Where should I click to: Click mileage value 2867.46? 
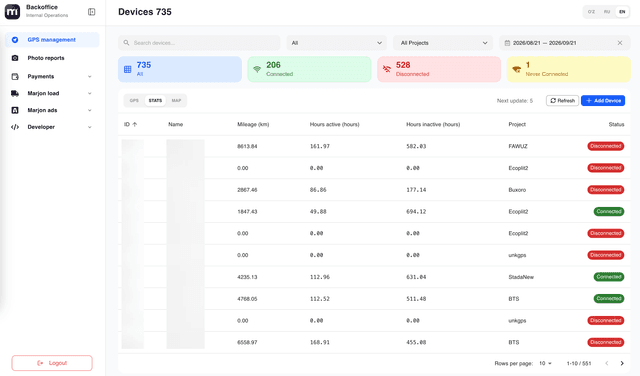(247, 190)
